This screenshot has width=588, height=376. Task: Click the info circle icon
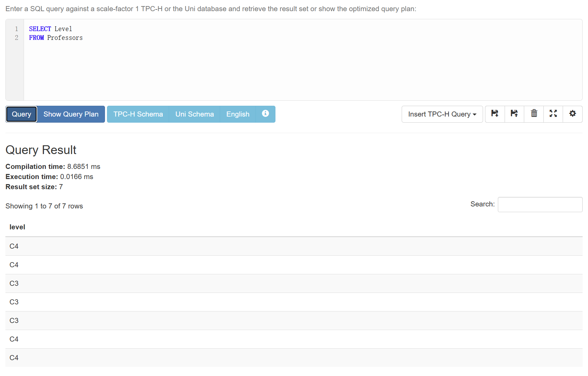coord(265,114)
